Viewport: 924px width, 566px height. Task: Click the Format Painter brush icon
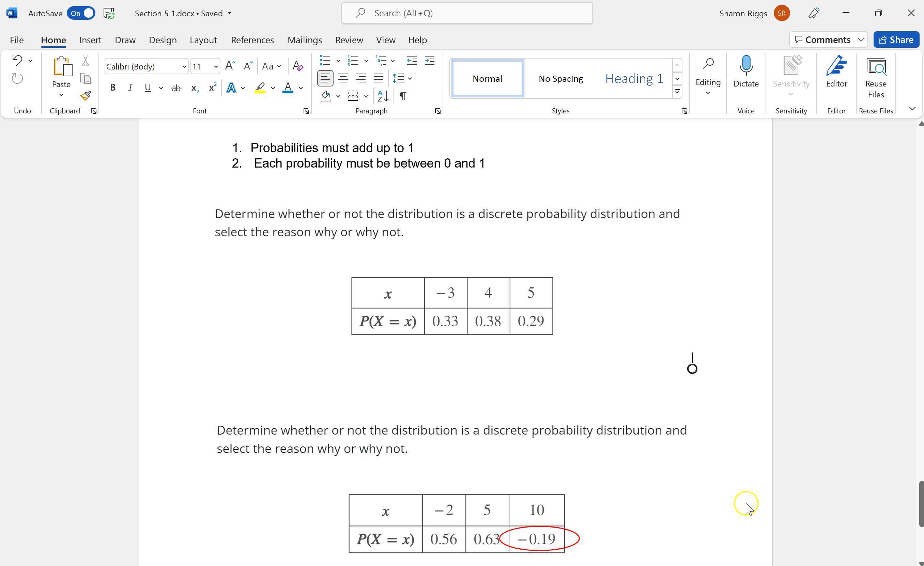pyautogui.click(x=86, y=96)
